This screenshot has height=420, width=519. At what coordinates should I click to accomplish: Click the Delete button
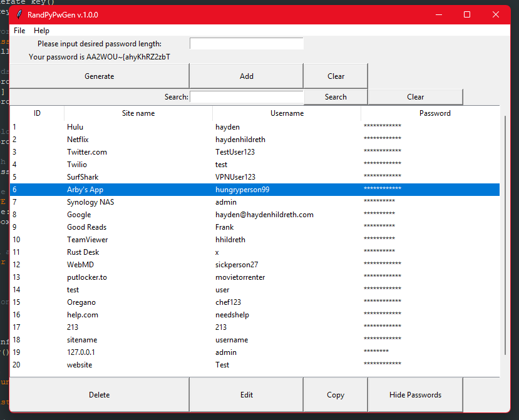(100, 395)
